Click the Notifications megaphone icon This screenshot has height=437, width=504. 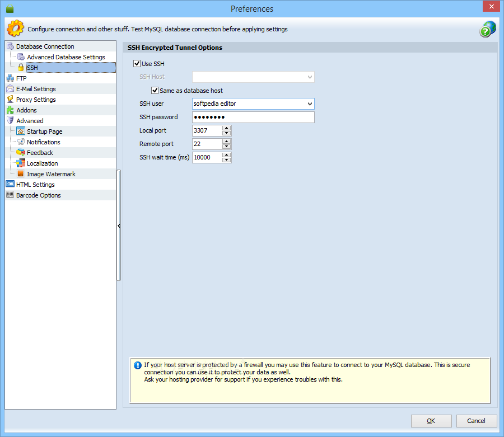[21, 142]
